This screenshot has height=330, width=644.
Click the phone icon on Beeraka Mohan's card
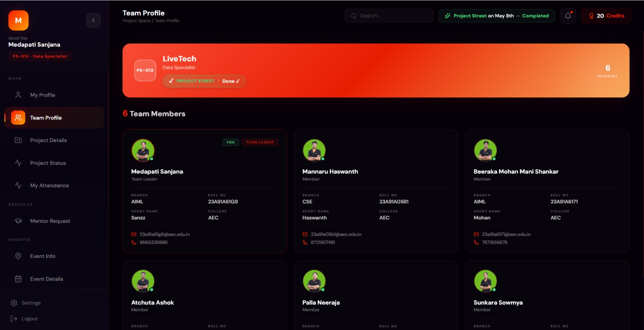(x=476, y=242)
